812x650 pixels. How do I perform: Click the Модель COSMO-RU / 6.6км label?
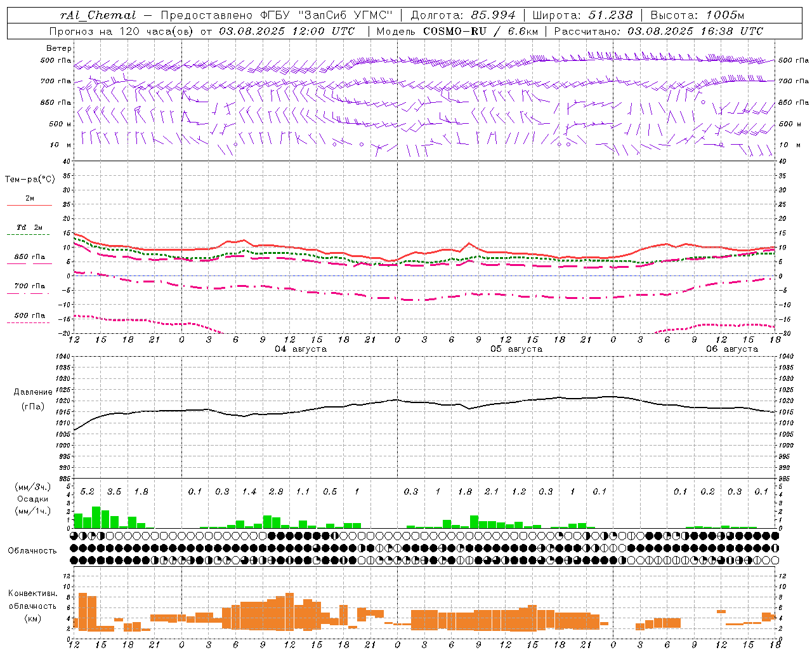click(457, 31)
